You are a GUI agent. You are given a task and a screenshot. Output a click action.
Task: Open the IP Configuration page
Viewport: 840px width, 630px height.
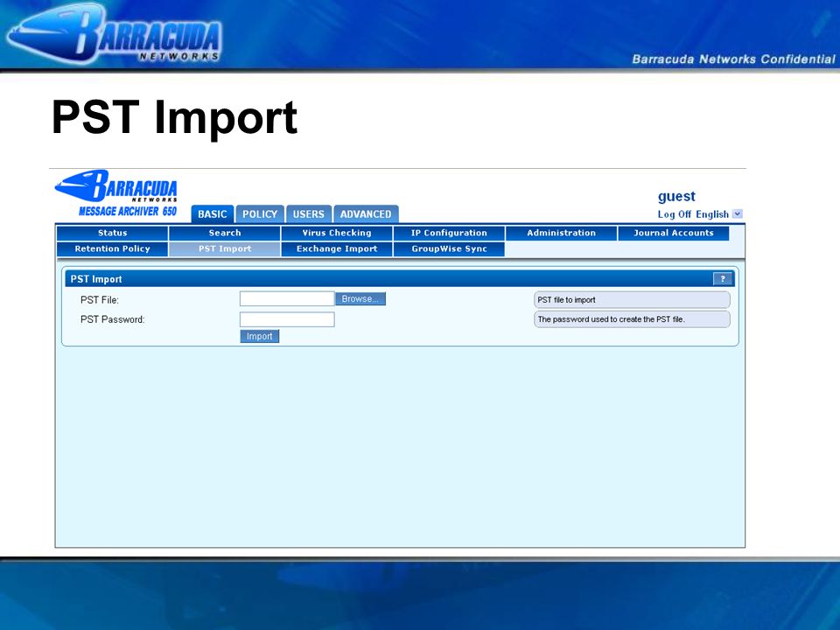tap(449, 233)
